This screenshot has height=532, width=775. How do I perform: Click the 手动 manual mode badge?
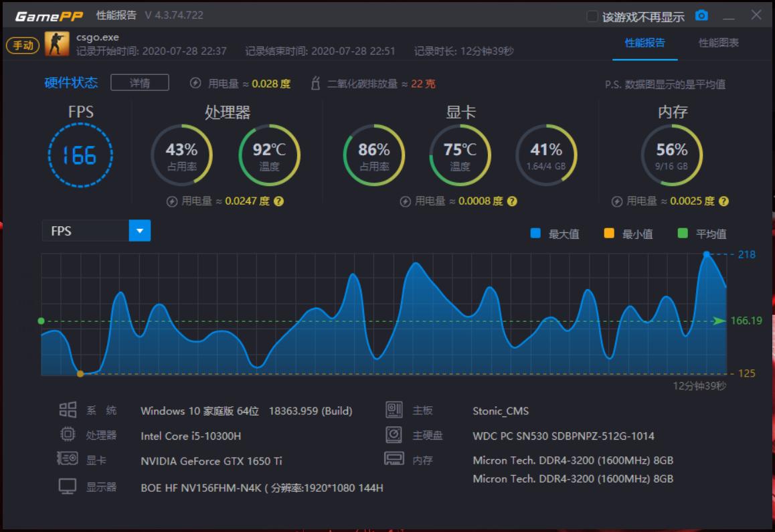click(23, 46)
